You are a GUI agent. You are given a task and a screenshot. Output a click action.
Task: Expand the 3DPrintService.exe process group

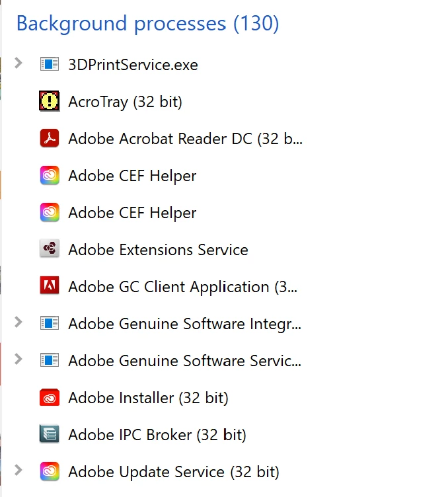[19, 63]
